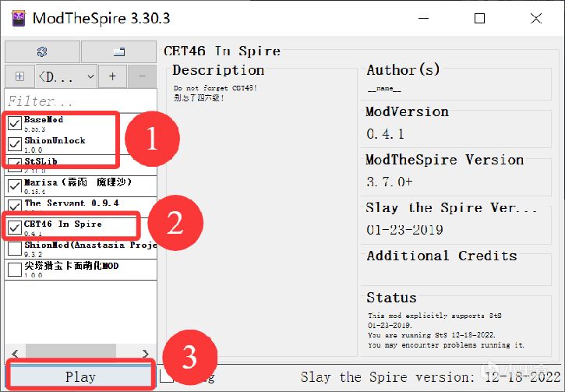Minimize the ModTheSpire window
Screen dimensions: 565x392
coord(424,18)
